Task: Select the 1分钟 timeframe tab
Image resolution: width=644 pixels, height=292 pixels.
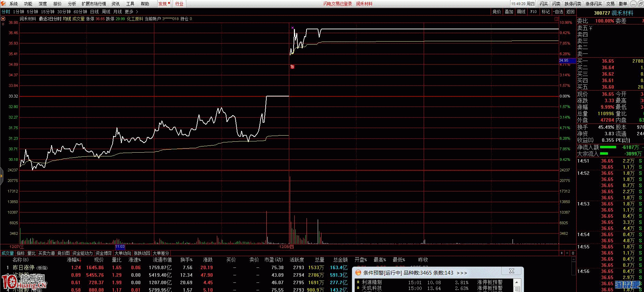Action: click(x=18, y=12)
